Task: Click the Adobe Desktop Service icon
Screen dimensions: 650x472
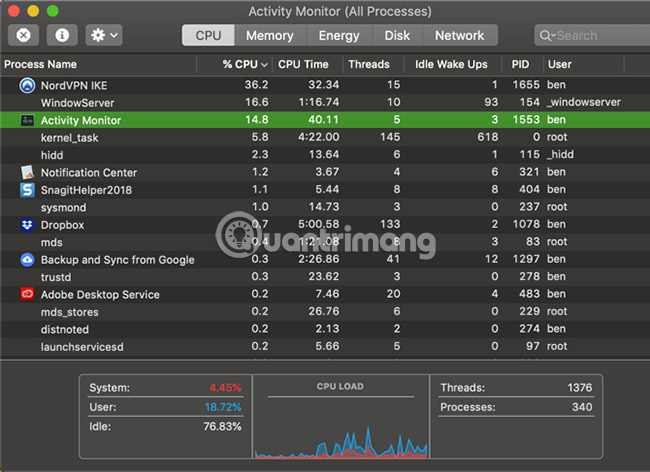Action: point(27,294)
